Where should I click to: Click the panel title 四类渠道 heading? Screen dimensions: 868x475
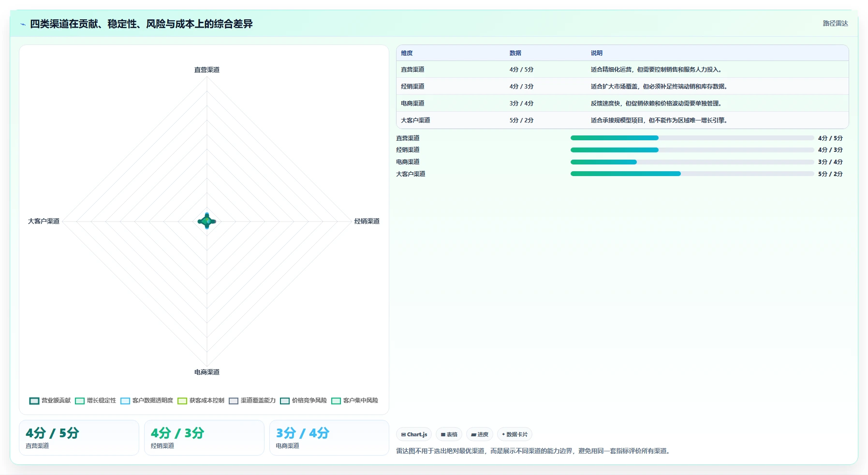tap(141, 24)
